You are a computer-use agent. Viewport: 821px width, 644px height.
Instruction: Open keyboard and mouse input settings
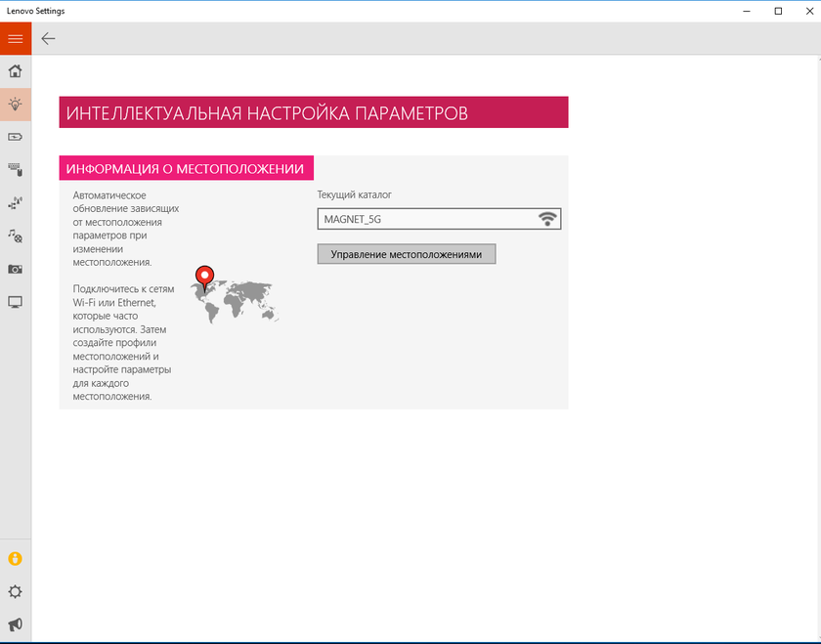click(15, 170)
